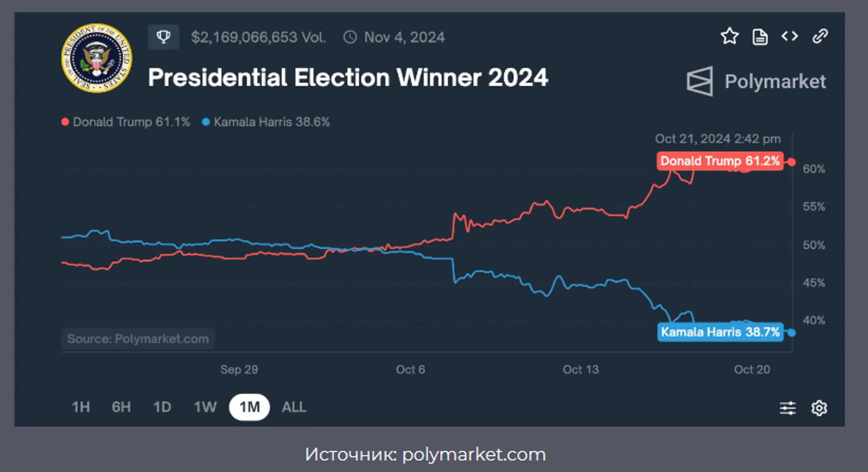Select the 1H time range
Viewport: 868px width, 472px height.
pos(80,407)
